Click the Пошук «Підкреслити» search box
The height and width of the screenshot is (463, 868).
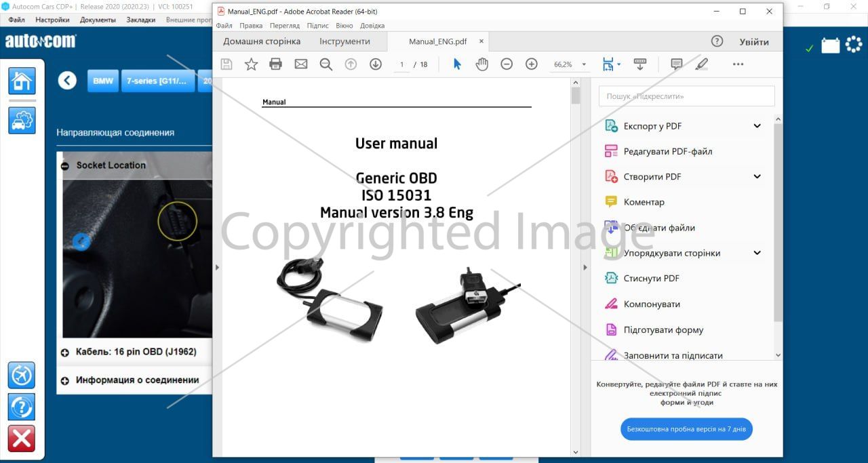click(x=686, y=96)
